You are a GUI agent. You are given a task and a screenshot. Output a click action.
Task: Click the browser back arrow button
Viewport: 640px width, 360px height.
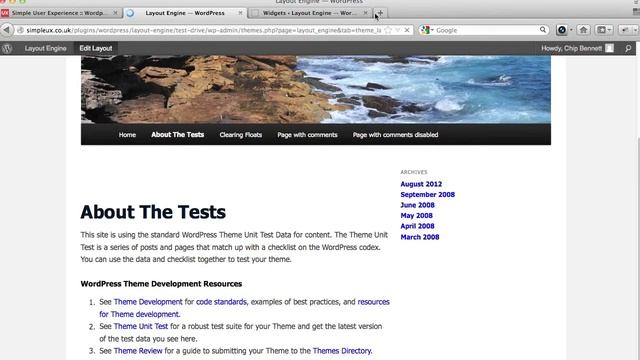(7, 30)
